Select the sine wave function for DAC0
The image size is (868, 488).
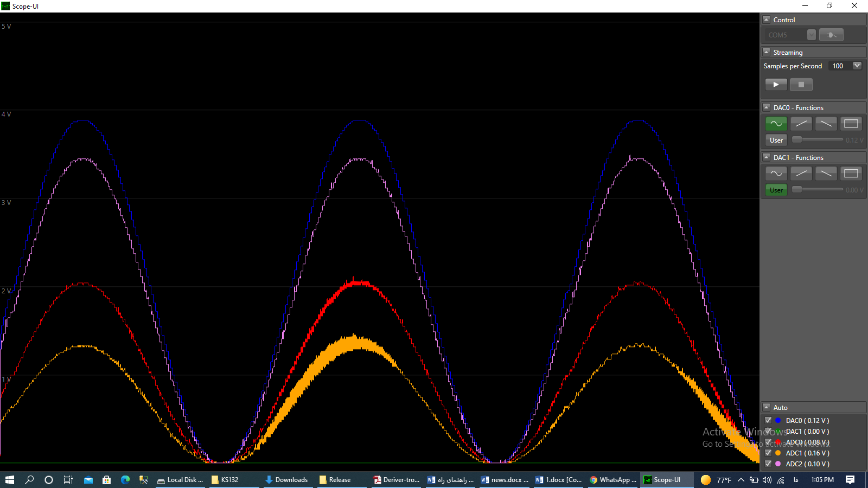coord(776,124)
